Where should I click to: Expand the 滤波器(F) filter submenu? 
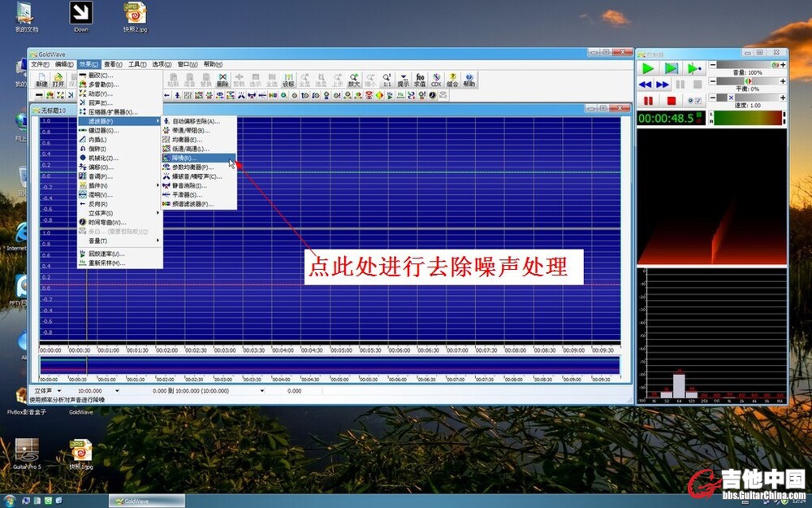[x=119, y=121]
